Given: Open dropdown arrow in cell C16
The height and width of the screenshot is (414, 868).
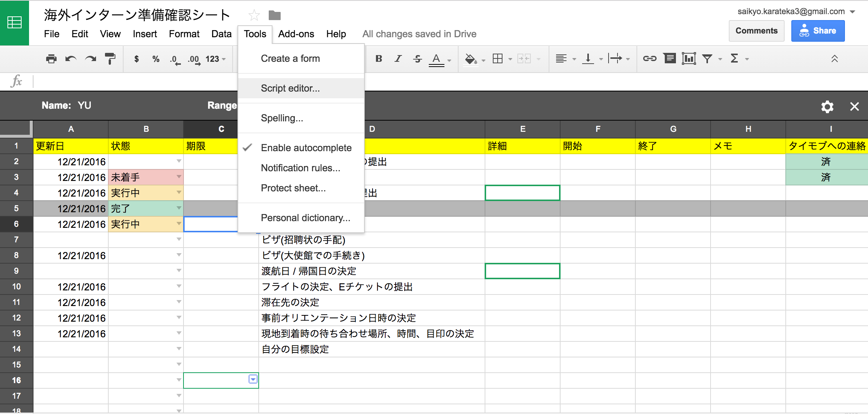Looking at the screenshot, I should (253, 379).
